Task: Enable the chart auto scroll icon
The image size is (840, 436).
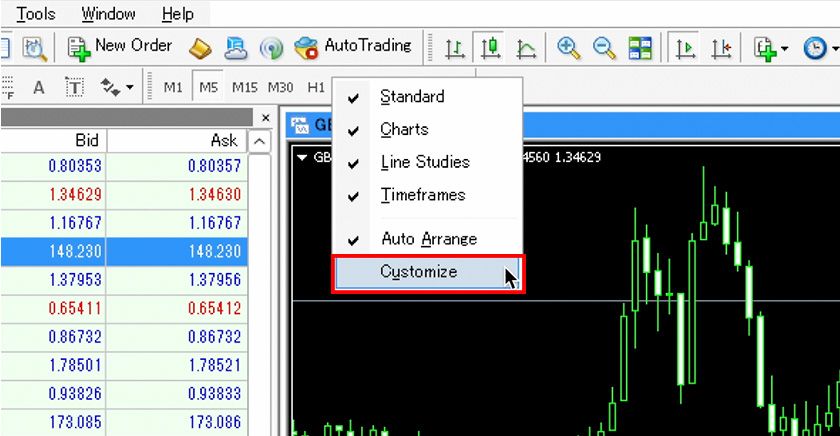Action: point(686,48)
